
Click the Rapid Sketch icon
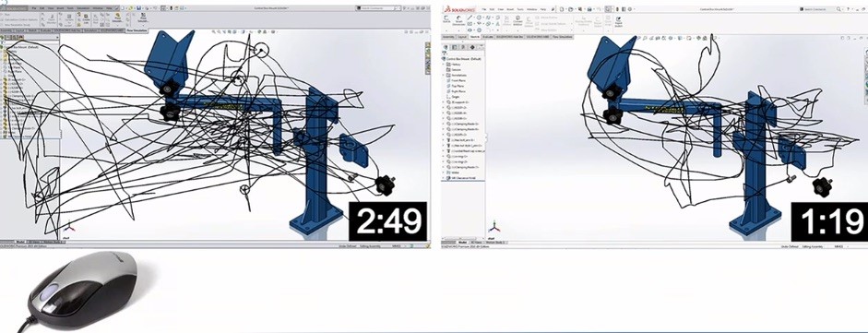click(618, 21)
